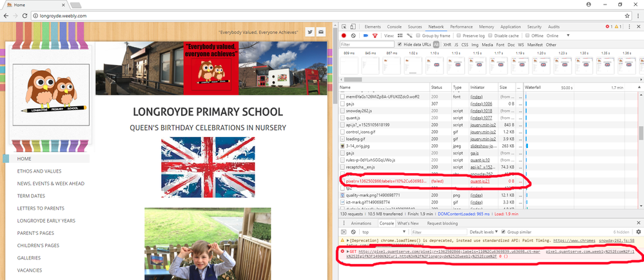Click the Waterfall sort arrow in header
This screenshot has width=644, height=280.
pyautogui.click(x=638, y=88)
